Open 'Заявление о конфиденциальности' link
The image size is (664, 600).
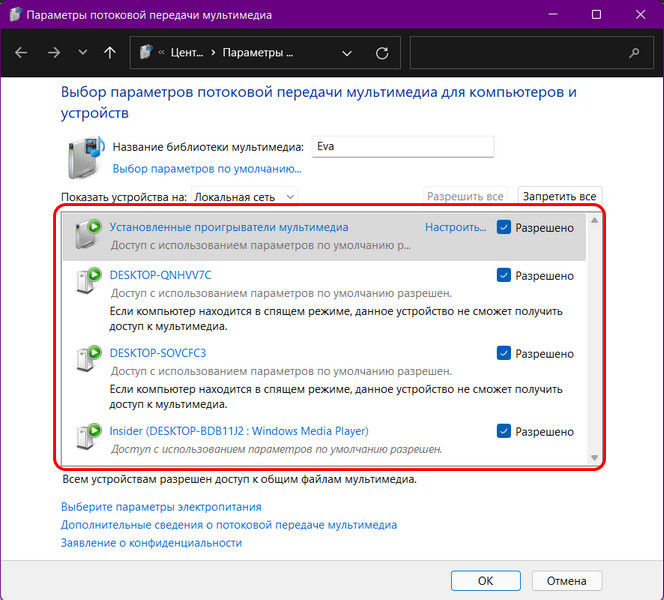tap(151, 543)
